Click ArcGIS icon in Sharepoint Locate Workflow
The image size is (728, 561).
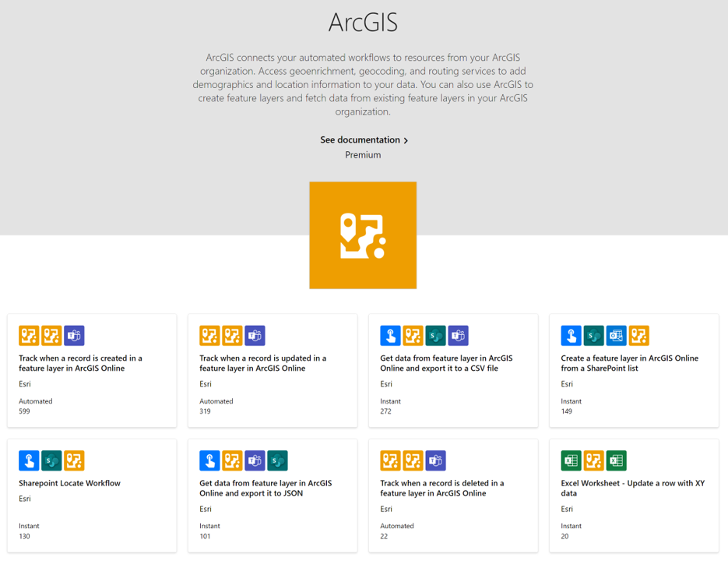click(74, 460)
